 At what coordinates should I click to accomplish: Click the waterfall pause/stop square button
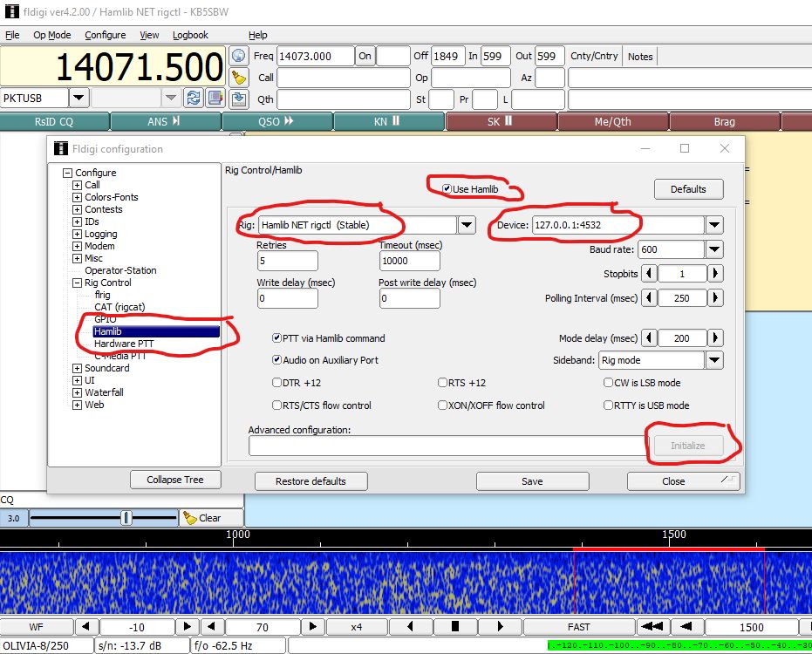[455, 627]
